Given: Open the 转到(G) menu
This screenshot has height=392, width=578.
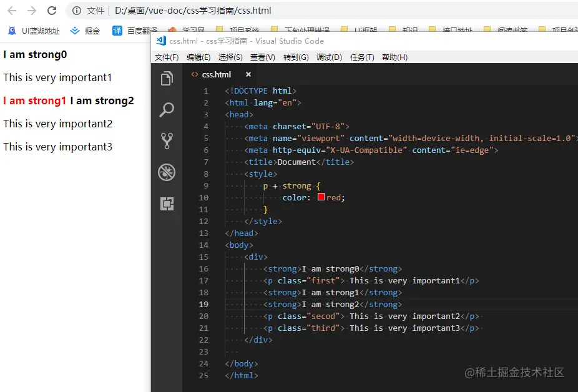Looking at the screenshot, I should (x=296, y=57).
